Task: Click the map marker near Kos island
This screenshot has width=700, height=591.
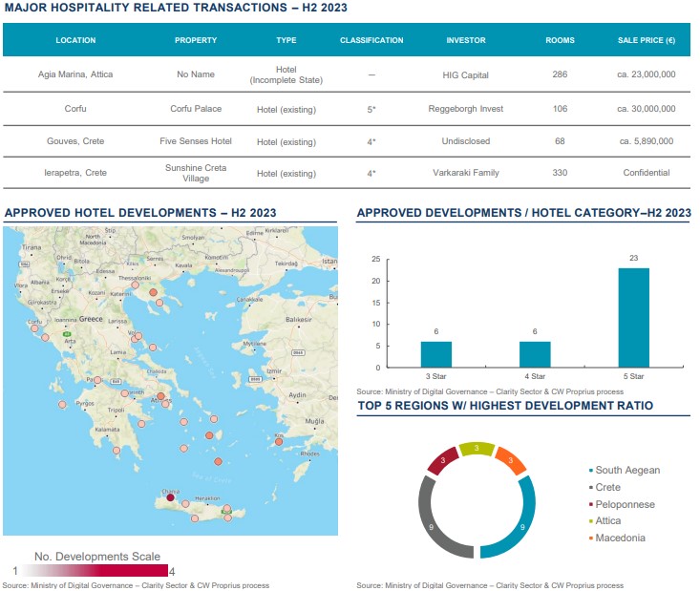Action: click(x=279, y=439)
